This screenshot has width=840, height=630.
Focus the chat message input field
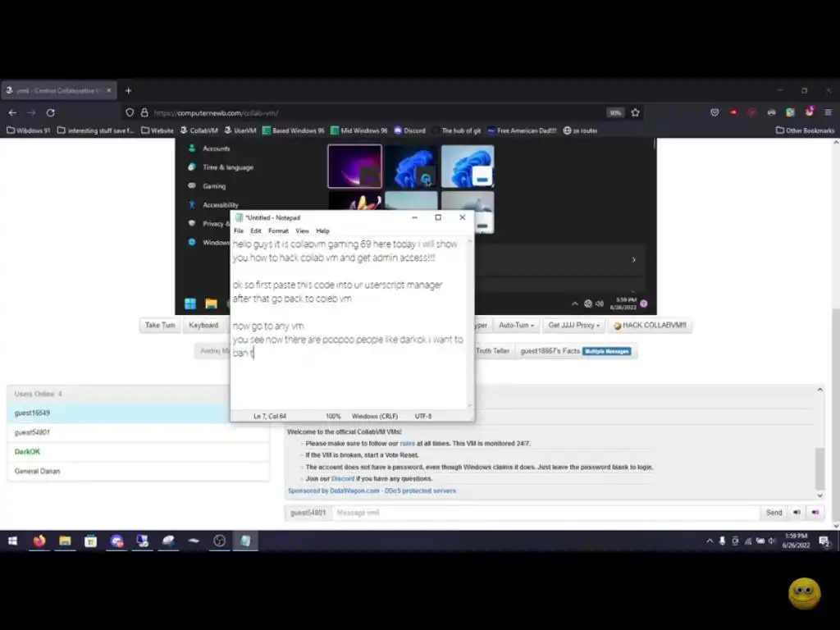(x=546, y=513)
